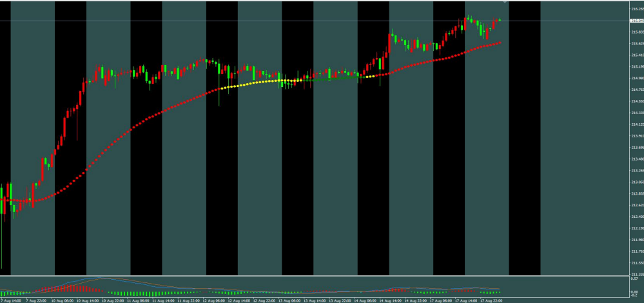The image size is (644, 303).
Task: Click the 215.835 price scale label
Action: point(638,32)
